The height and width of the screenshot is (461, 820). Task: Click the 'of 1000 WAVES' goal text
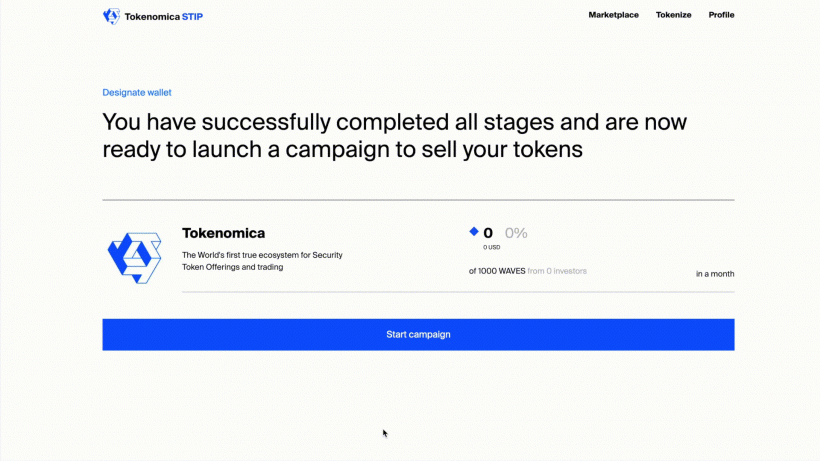point(497,271)
